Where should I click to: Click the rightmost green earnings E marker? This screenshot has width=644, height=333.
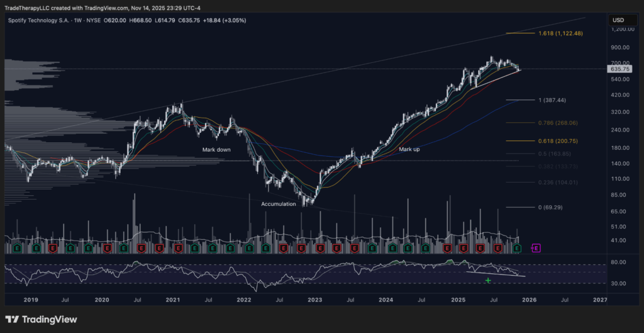coord(518,249)
